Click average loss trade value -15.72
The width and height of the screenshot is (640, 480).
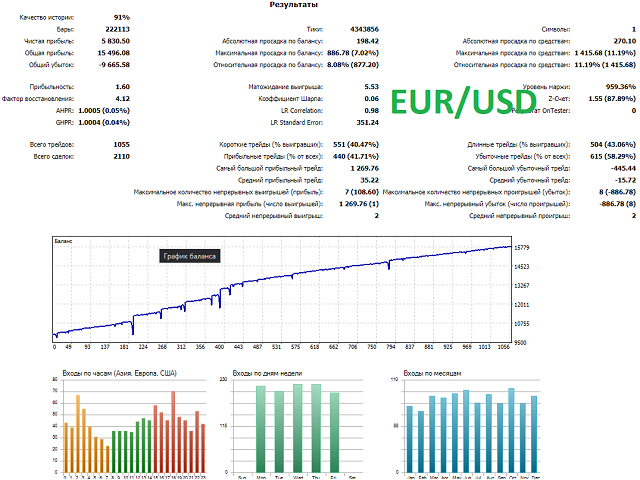click(x=625, y=180)
